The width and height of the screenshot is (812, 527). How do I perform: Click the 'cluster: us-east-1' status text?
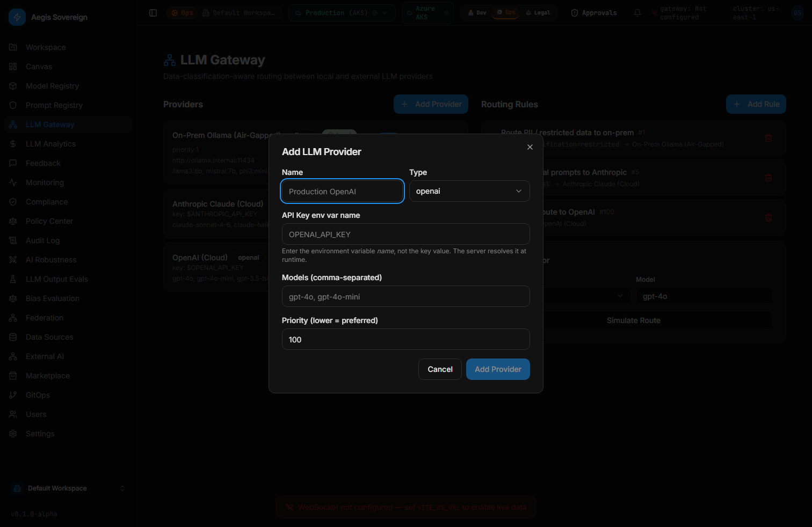pyautogui.click(x=756, y=13)
